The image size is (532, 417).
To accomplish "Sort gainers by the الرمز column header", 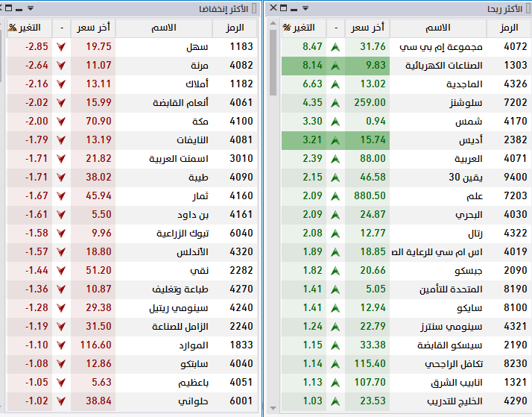I will 509,28.
